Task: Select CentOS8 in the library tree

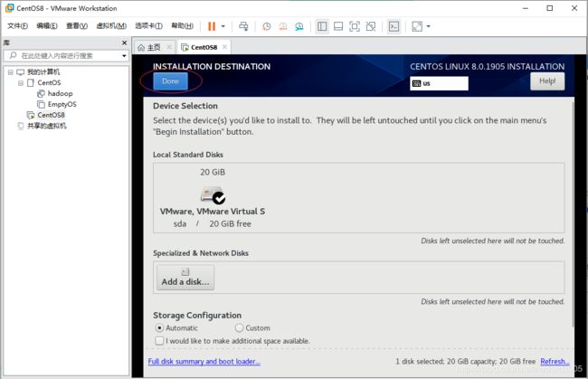Action: [51, 115]
